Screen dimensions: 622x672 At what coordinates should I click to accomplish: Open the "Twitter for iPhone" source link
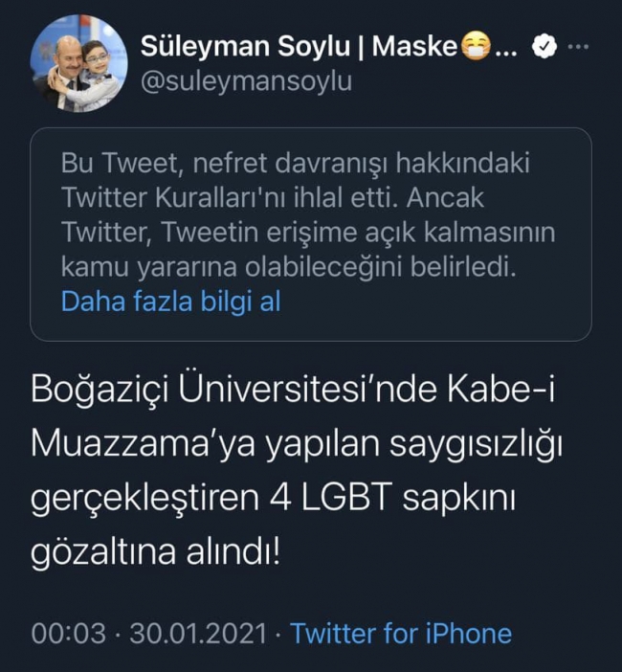pyautogui.click(x=400, y=633)
